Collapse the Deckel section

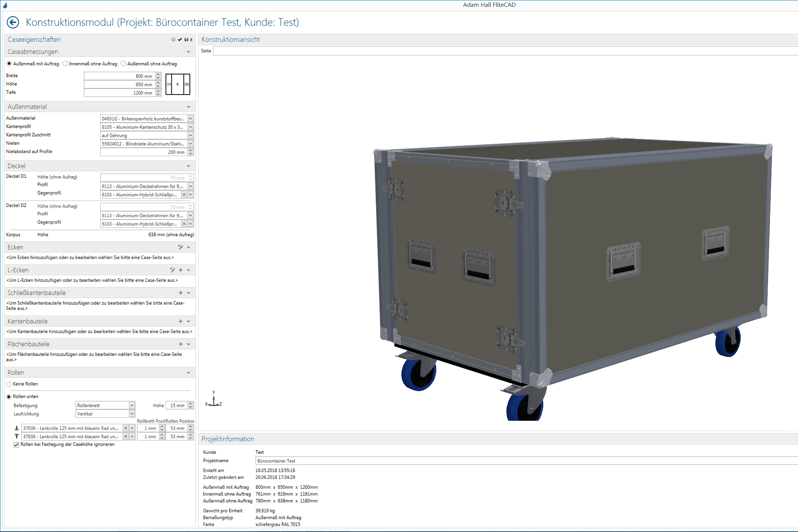tap(189, 166)
